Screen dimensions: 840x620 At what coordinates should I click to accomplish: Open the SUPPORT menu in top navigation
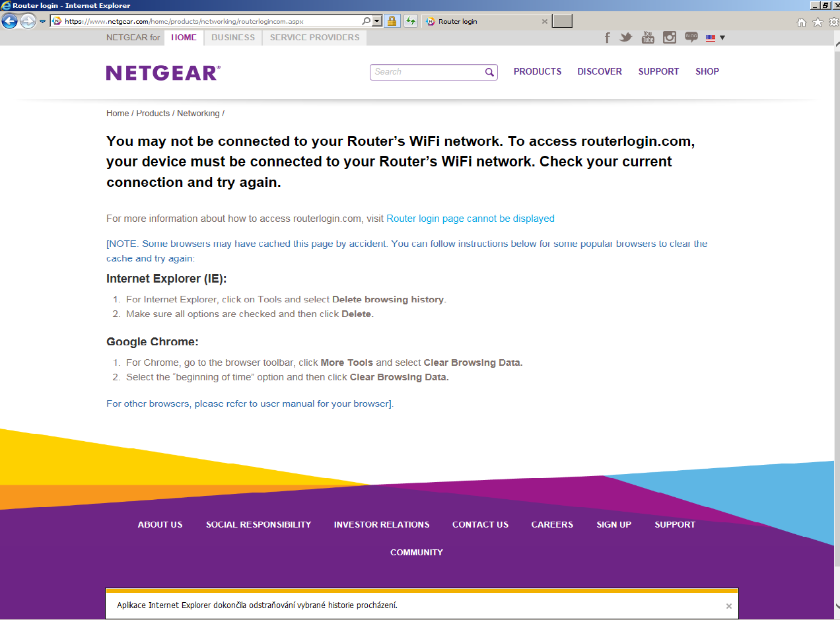(658, 71)
